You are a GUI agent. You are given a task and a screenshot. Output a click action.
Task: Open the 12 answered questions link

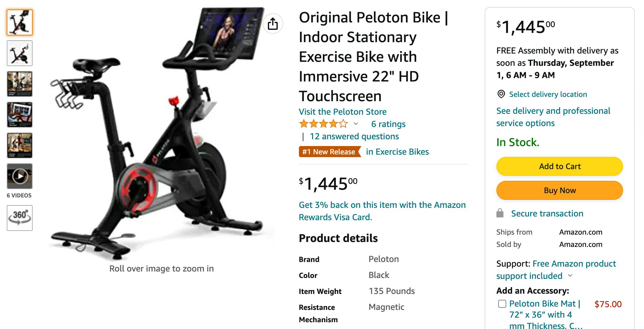354,136
